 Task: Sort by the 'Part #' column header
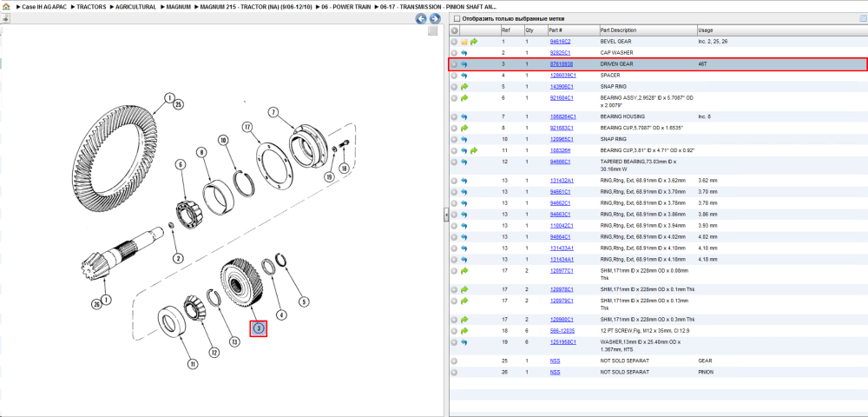coord(573,30)
